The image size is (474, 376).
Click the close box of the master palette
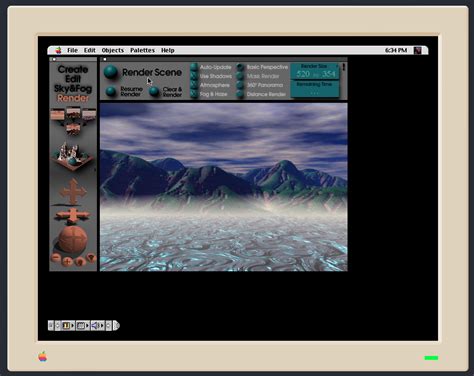point(54,59)
